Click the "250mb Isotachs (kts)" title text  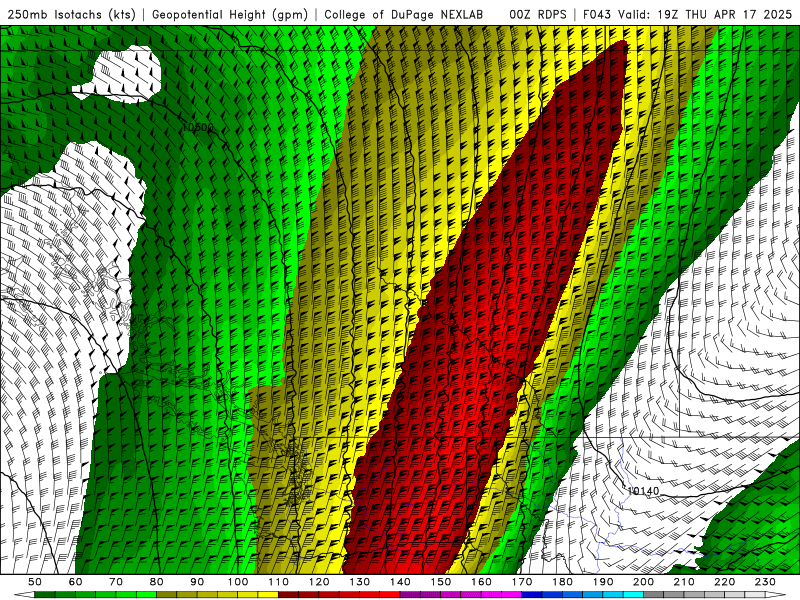coord(71,14)
